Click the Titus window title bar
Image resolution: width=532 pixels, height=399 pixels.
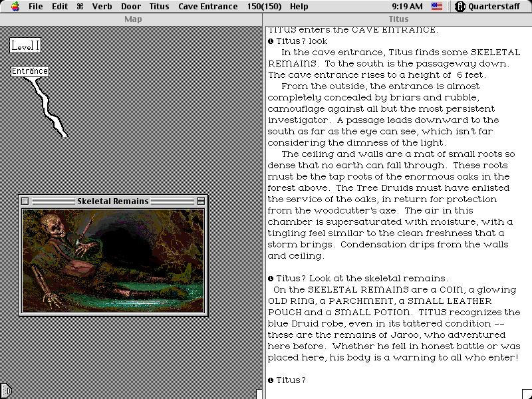[x=397, y=19]
